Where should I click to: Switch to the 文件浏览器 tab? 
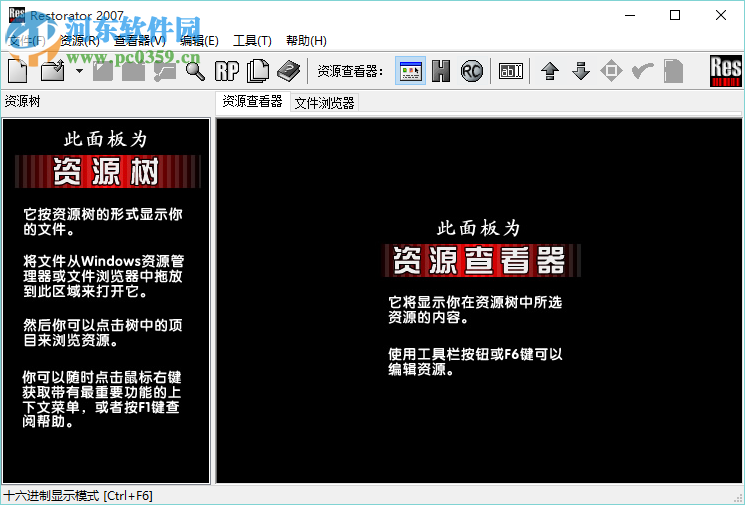[x=325, y=103]
